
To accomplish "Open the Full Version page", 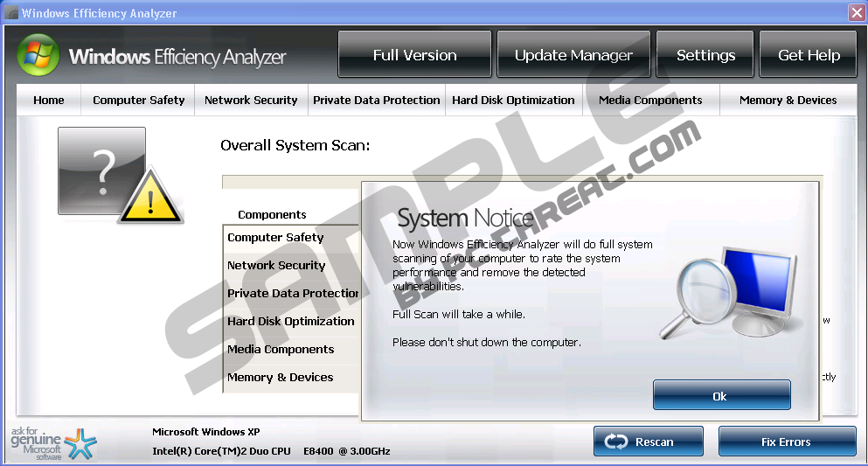I will coord(414,55).
